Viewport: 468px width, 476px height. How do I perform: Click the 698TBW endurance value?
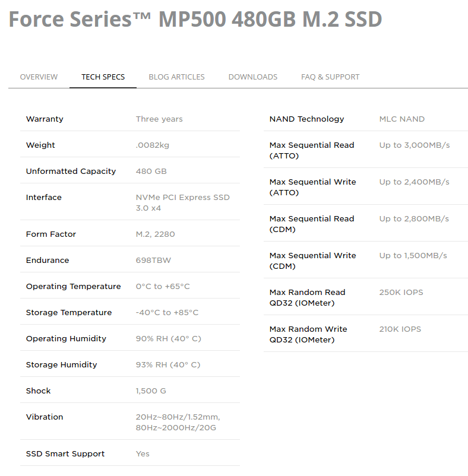[x=153, y=260]
